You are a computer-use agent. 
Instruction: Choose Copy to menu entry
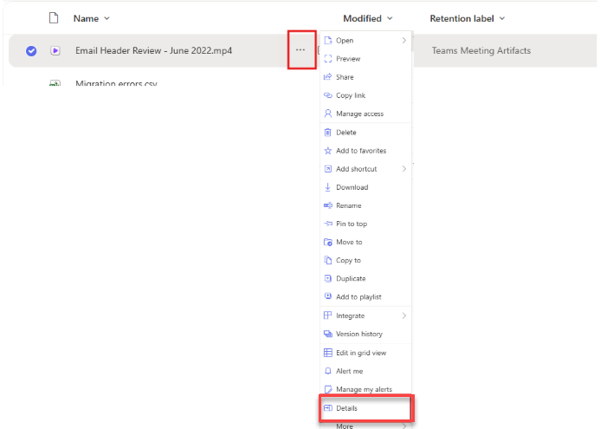point(365,260)
